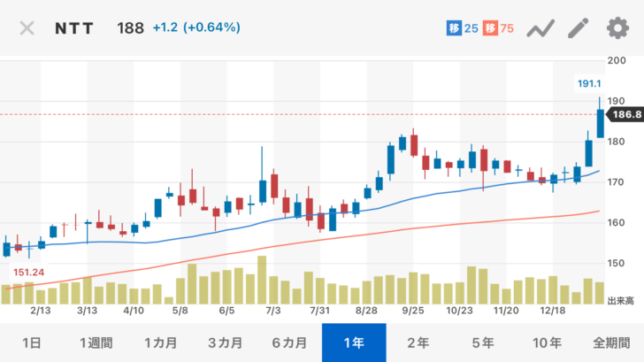Image resolution: width=644 pixels, height=362 pixels.
Task: Tap the 191.1 high price marker
Action: tap(587, 82)
